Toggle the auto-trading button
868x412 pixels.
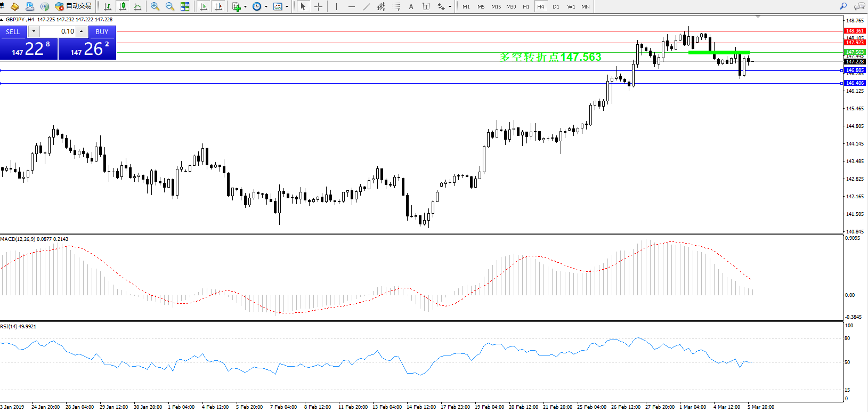pyautogui.click(x=74, y=6)
